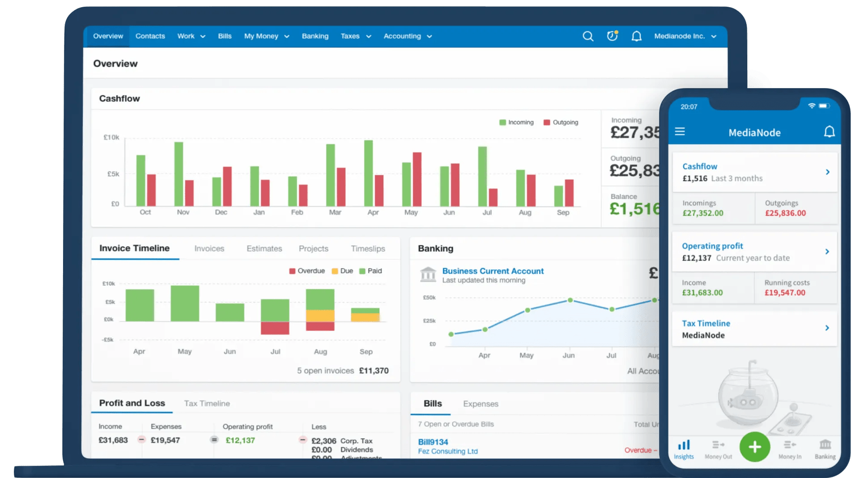Toggle the Incoming legend in the Cashflow chart

point(517,122)
